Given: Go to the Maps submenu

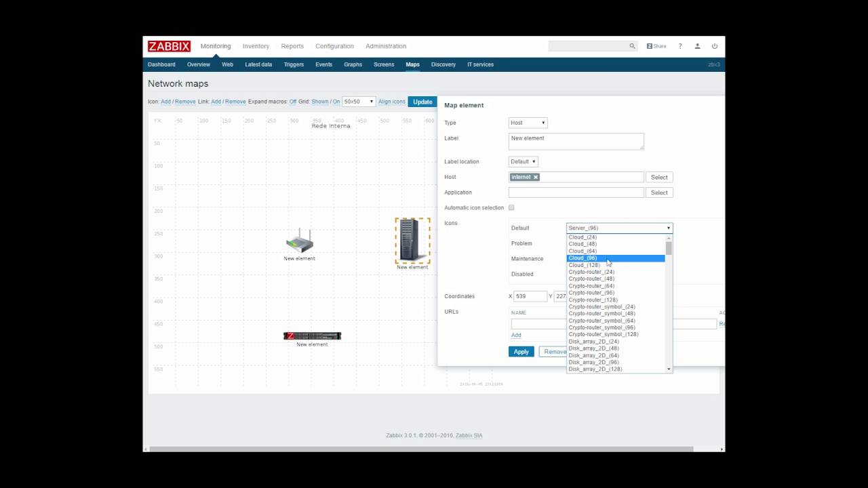Looking at the screenshot, I should 412,64.
